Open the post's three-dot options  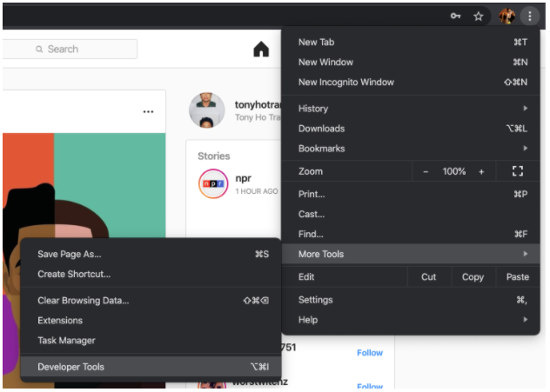pyautogui.click(x=148, y=111)
